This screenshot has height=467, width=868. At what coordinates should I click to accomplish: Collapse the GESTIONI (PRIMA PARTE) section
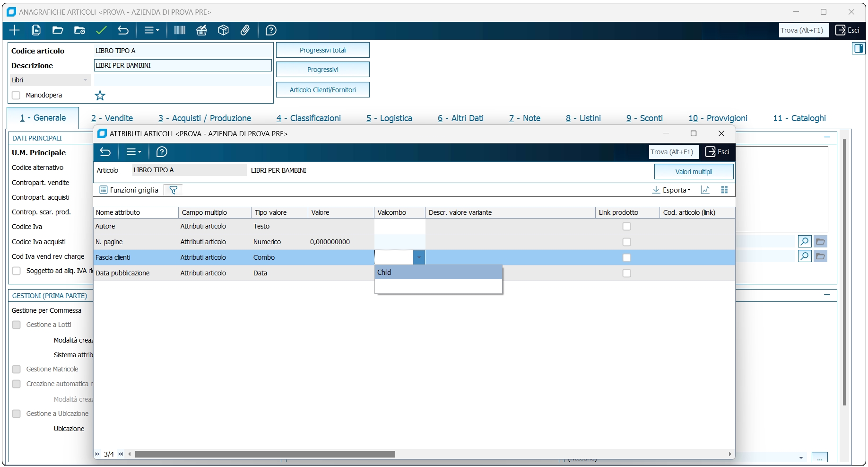[x=827, y=295]
